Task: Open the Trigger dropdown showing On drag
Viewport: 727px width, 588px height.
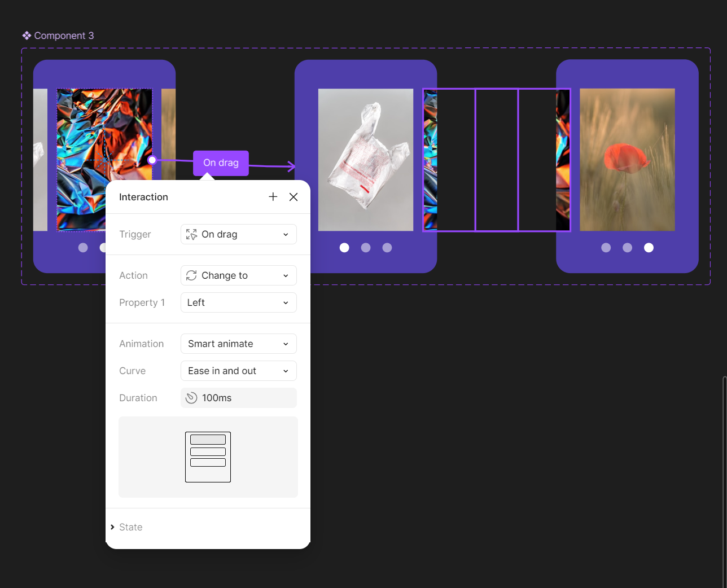Action: point(239,234)
